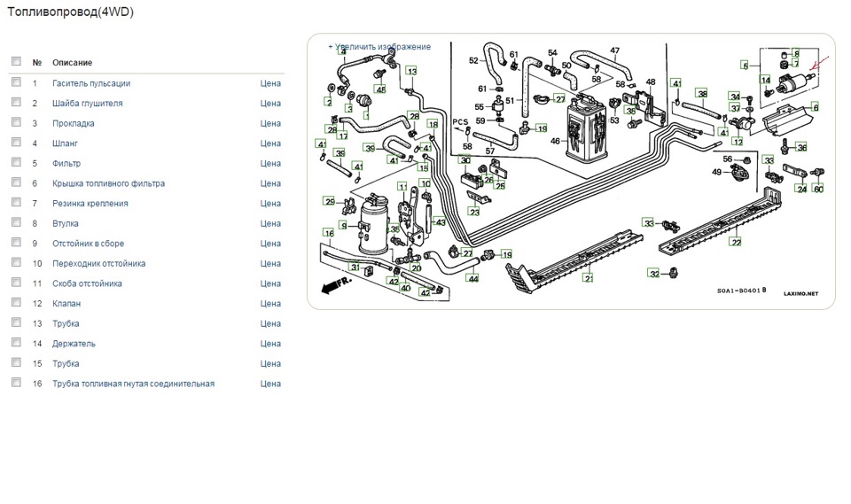Click callout 1 under the pulsation damper
Viewport: 851px width, 504px height.
(x=367, y=115)
